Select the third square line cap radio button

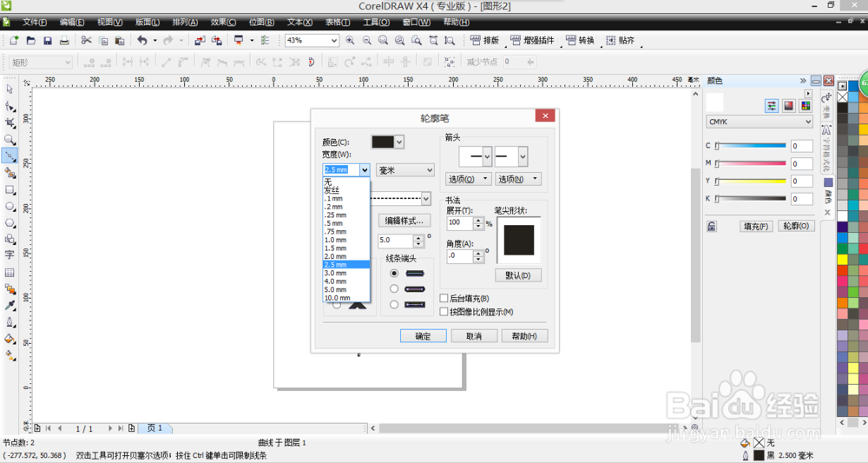coord(394,304)
